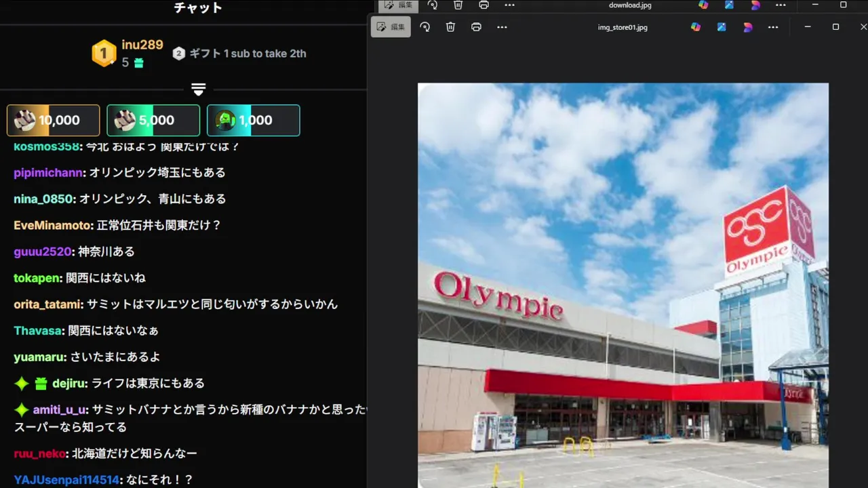868x488 pixels.
Task: Click the Olympic store photo
Action: [623, 285]
